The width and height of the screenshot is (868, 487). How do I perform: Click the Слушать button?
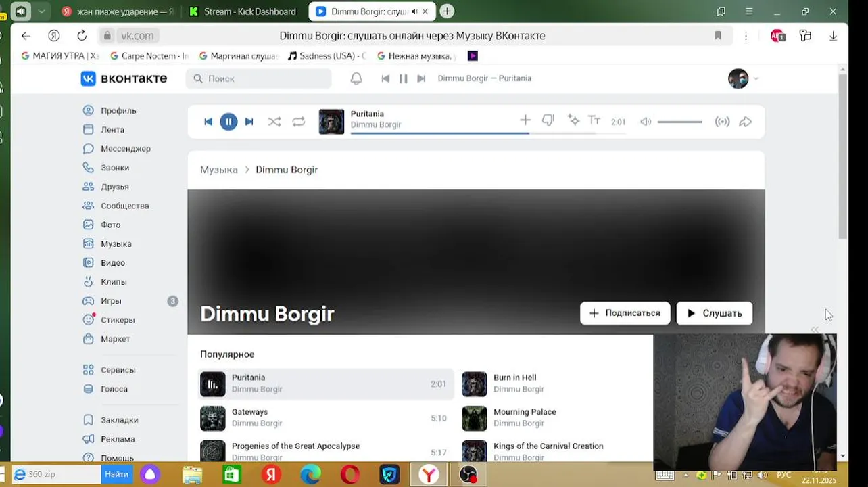coord(715,313)
